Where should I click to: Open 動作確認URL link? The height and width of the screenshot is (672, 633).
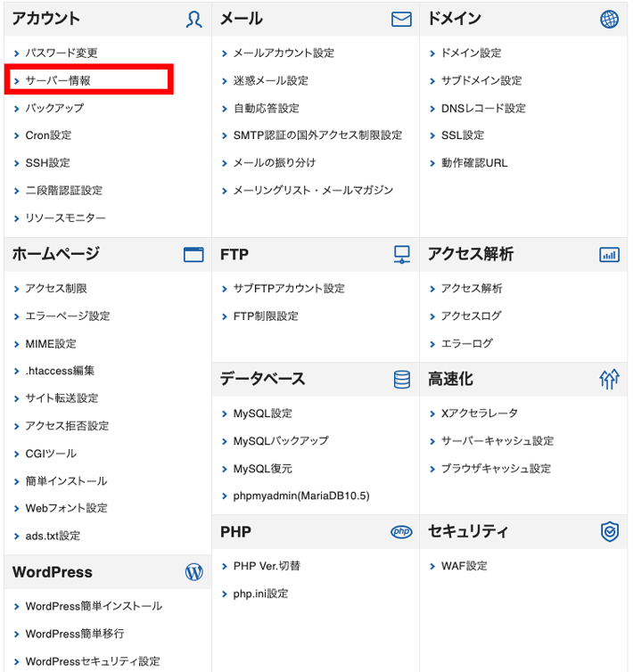click(x=474, y=163)
